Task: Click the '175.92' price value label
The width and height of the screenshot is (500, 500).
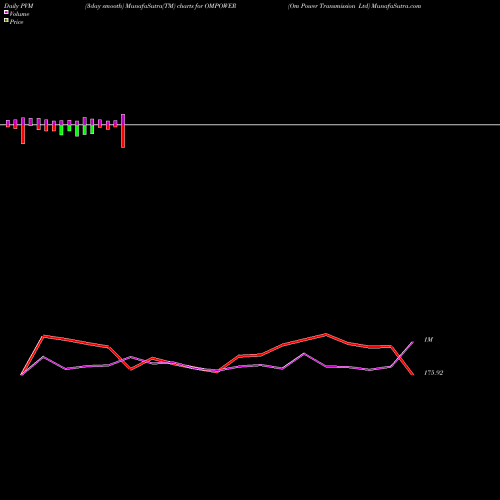Action: point(433,373)
